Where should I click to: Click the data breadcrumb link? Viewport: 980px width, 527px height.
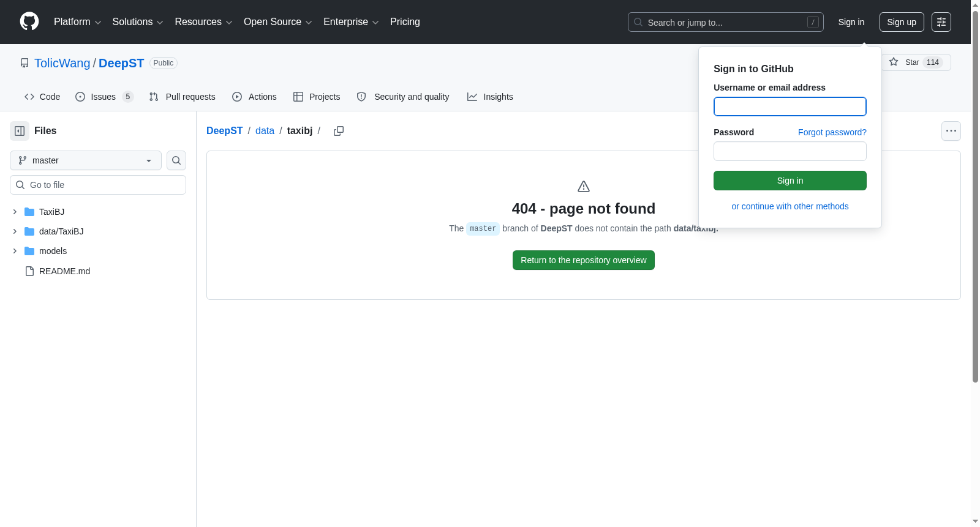point(265,130)
